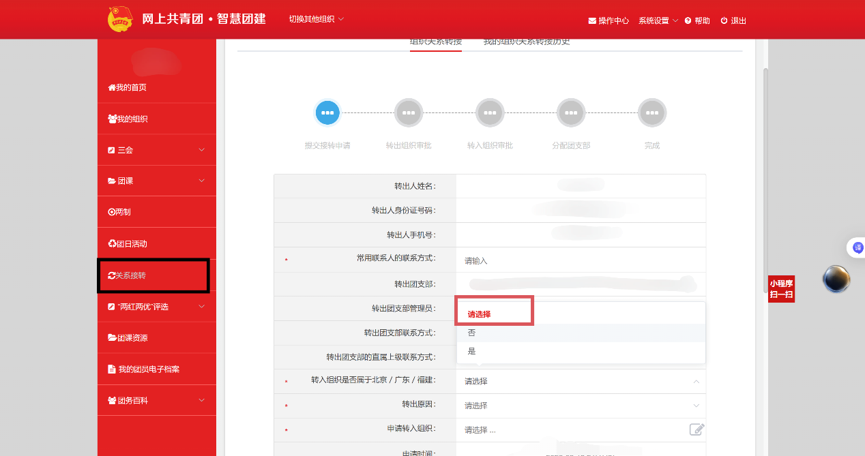
Task: Select the red 请选择 option in open list
Action: (x=479, y=314)
